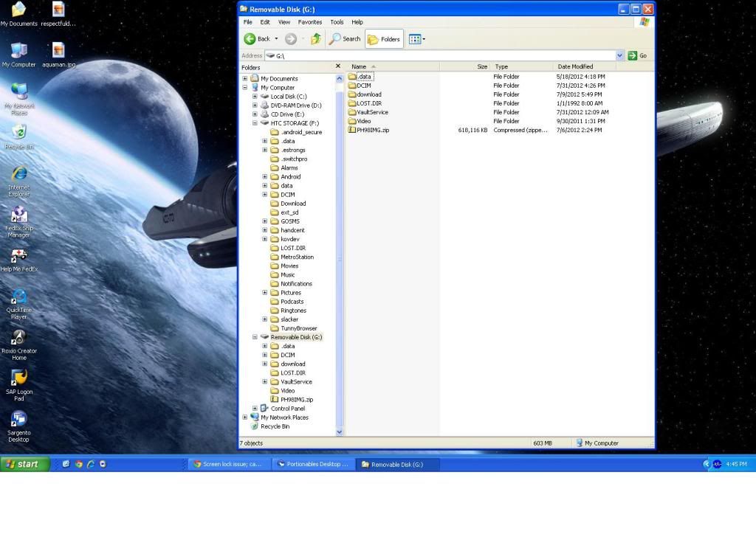Open the Favorites menu
This screenshot has width=756, height=537.
pyautogui.click(x=309, y=22)
